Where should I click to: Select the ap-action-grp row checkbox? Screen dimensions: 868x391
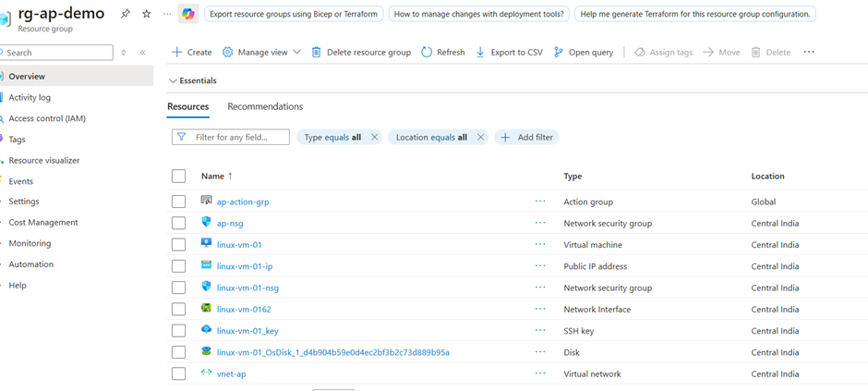(x=178, y=202)
